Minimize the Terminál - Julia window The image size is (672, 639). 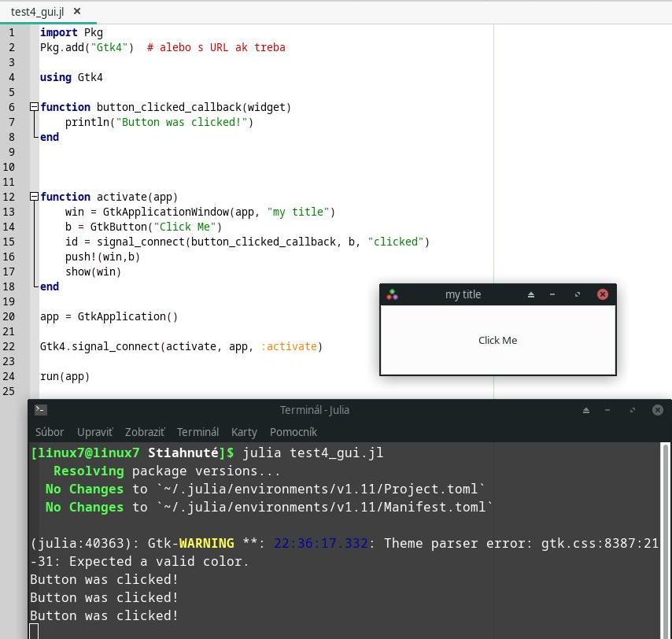tap(607, 410)
